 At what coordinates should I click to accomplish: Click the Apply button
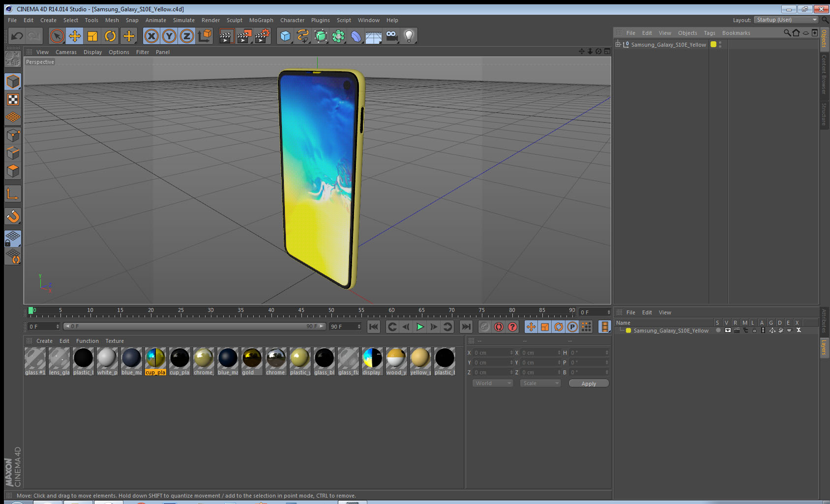tap(589, 383)
